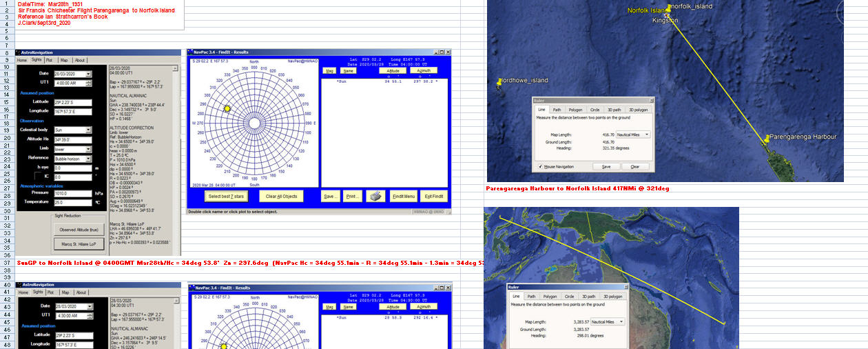
Task: Click Mag sort button in upper NavPac
Action: [x=329, y=70]
